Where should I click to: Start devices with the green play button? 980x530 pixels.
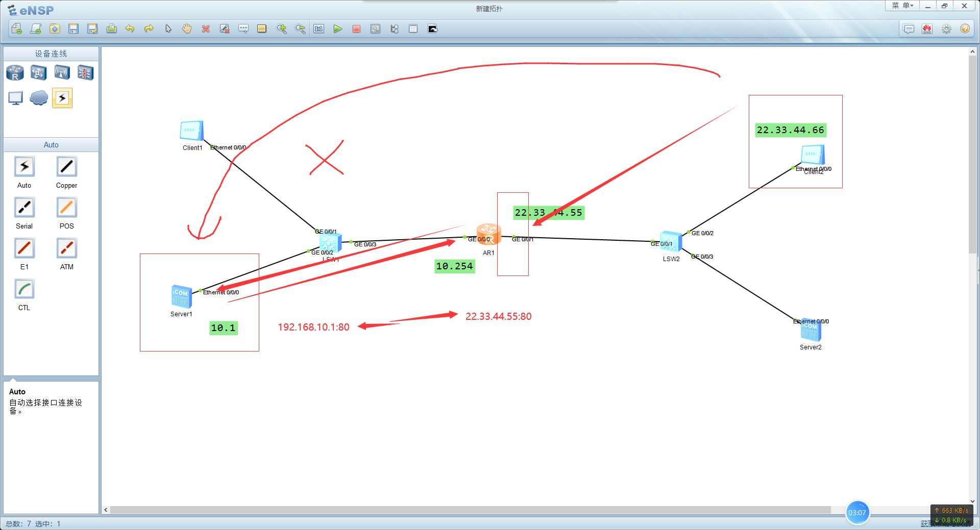(337, 29)
